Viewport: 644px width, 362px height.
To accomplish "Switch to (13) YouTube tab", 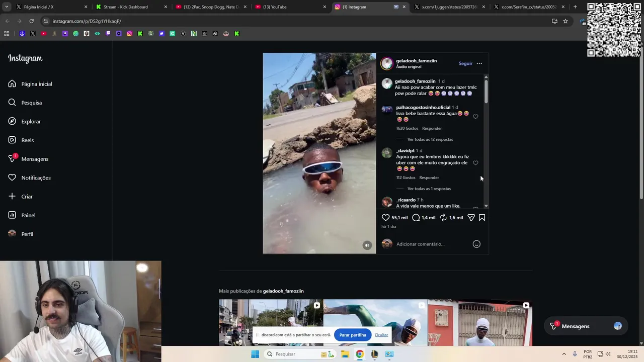I will 290,7.
